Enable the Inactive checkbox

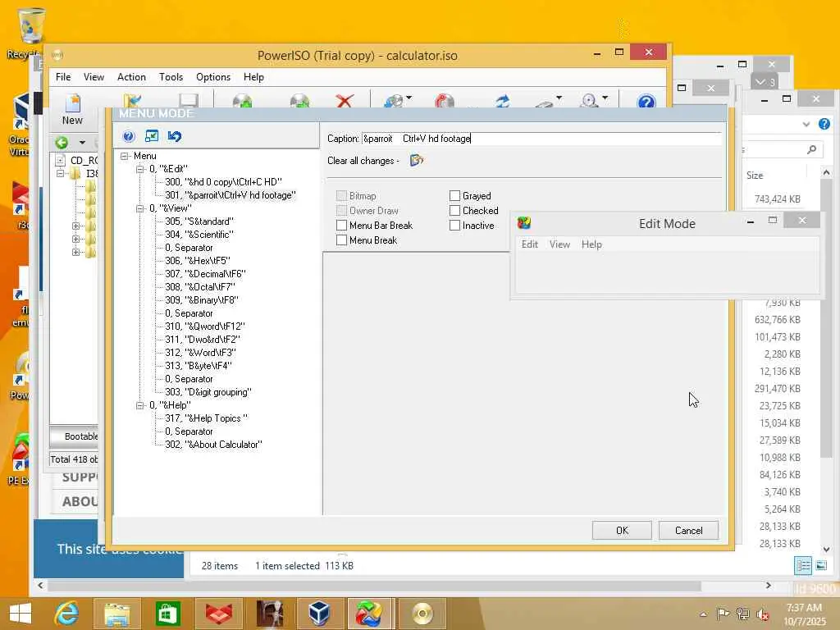(x=454, y=226)
